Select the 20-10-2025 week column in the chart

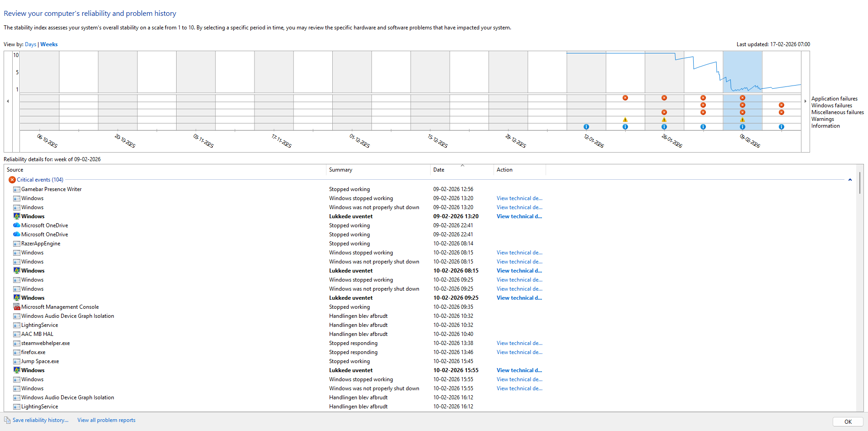118,91
